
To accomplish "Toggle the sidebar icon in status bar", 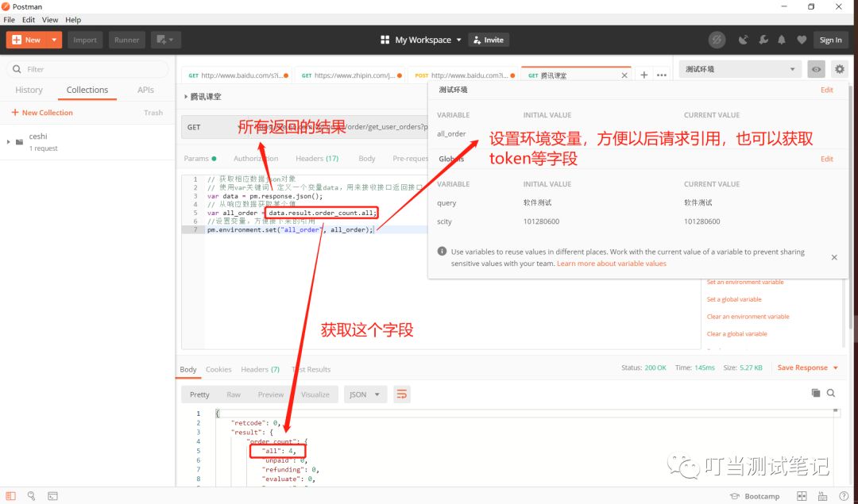I will (10, 496).
